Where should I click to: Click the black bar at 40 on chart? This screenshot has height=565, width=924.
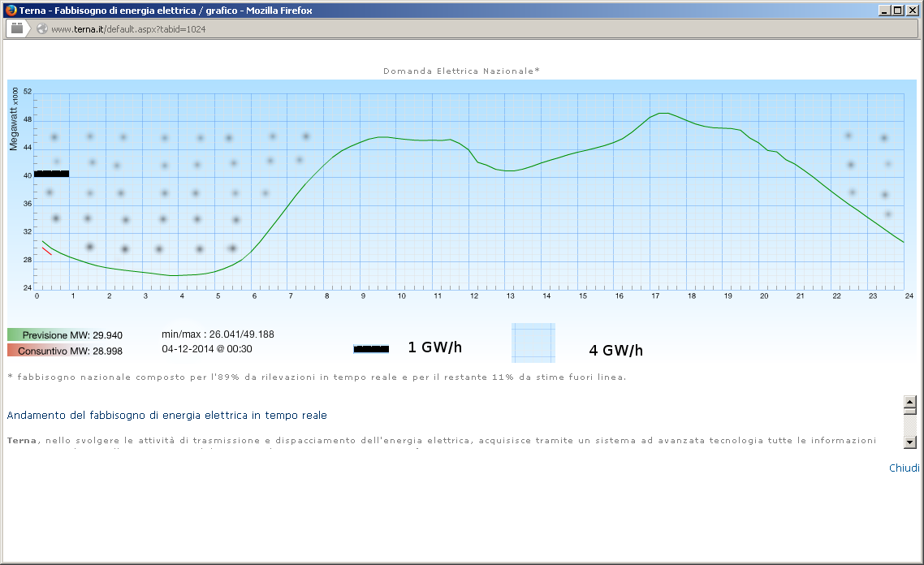[x=51, y=174]
